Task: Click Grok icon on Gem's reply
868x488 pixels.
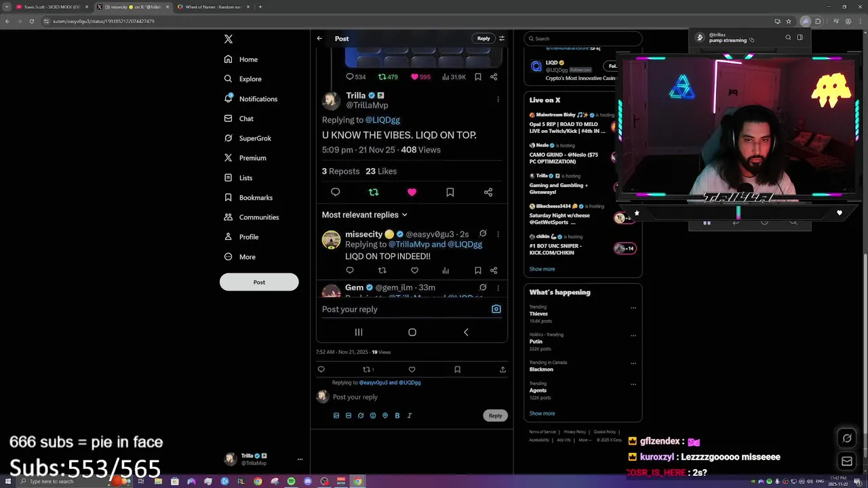Action: pos(483,287)
